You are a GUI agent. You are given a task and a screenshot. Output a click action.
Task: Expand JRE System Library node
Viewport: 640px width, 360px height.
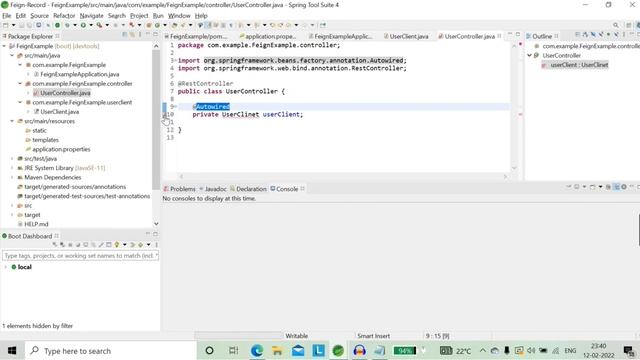[x=12, y=168]
